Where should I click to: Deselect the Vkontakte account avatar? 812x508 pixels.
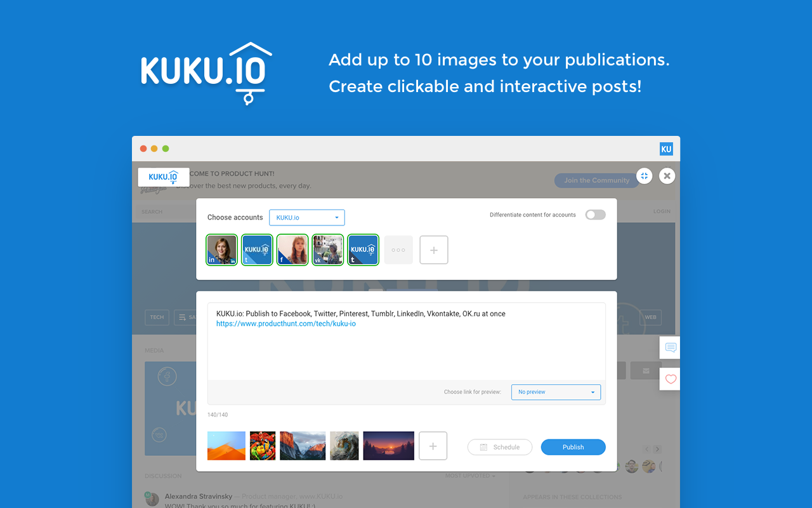(x=328, y=250)
